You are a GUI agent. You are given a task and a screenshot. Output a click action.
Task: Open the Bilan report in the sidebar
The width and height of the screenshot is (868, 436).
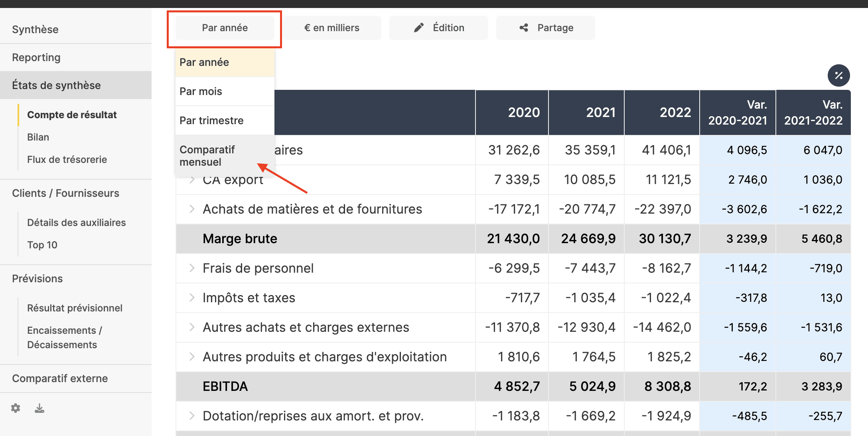click(38, 137)
